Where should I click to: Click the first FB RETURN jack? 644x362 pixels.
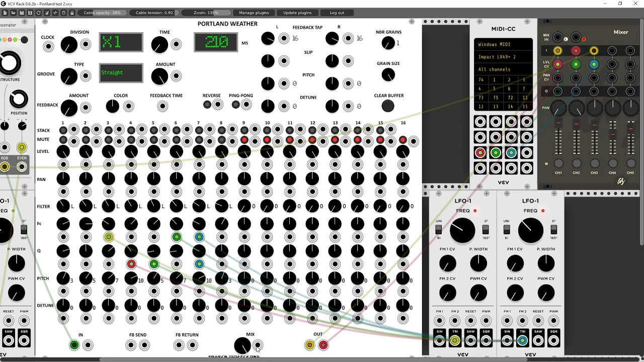click(x=179, y=345)
